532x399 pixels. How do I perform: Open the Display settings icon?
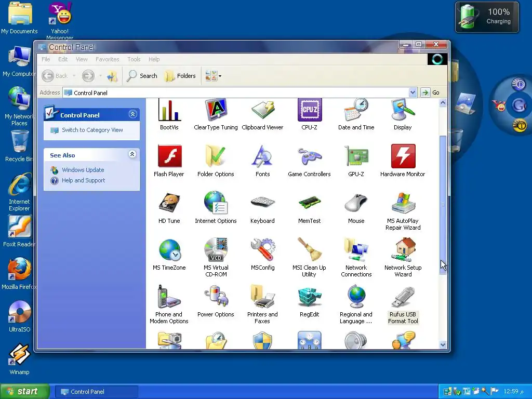403,115
